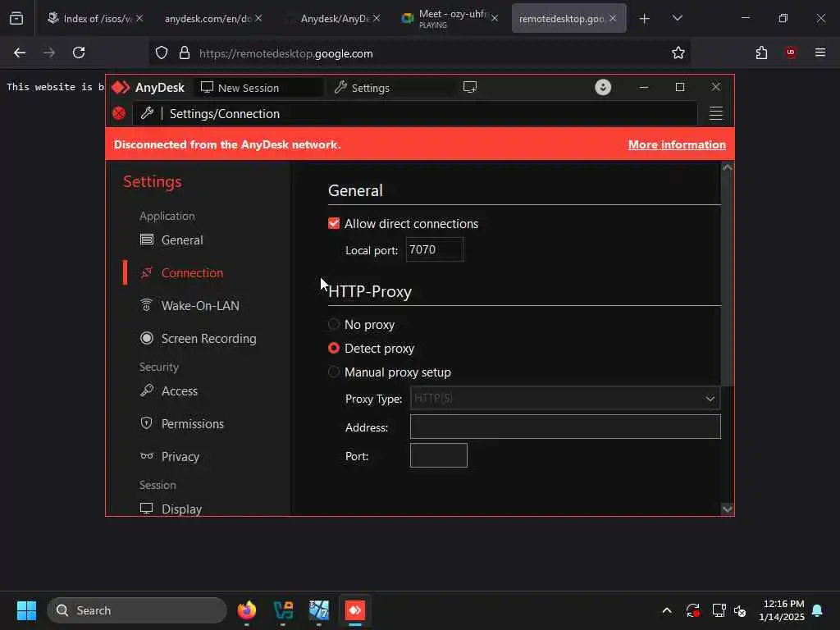Image resolution: width=840 pixels, height=630 pixels.
Task: Click the red disconnected status icon
Action: tap(119, 113)
